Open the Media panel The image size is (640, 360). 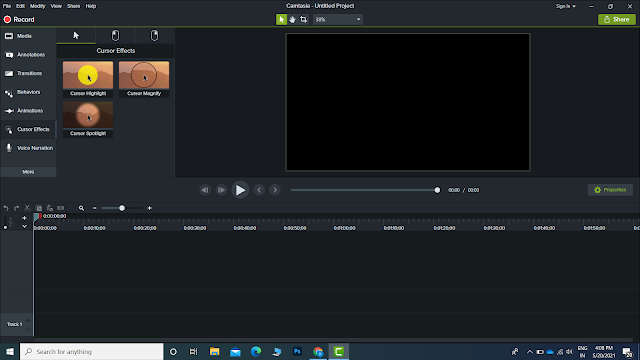click(28, 36)
